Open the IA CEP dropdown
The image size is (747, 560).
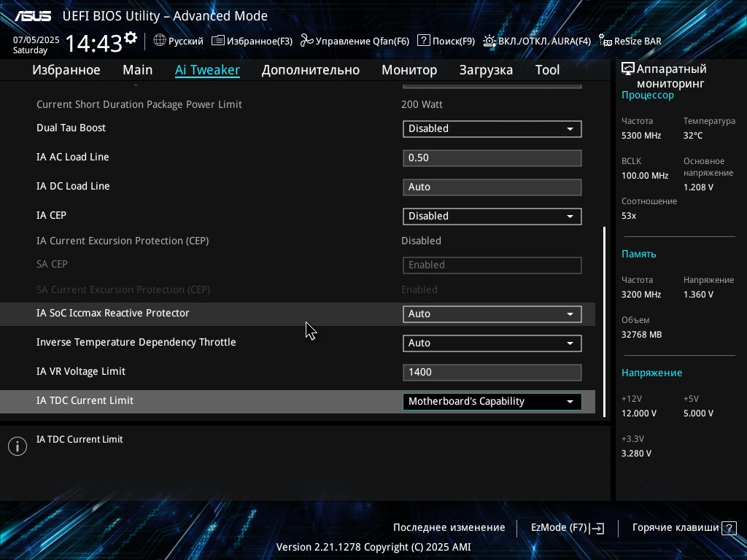pos(492,216)
